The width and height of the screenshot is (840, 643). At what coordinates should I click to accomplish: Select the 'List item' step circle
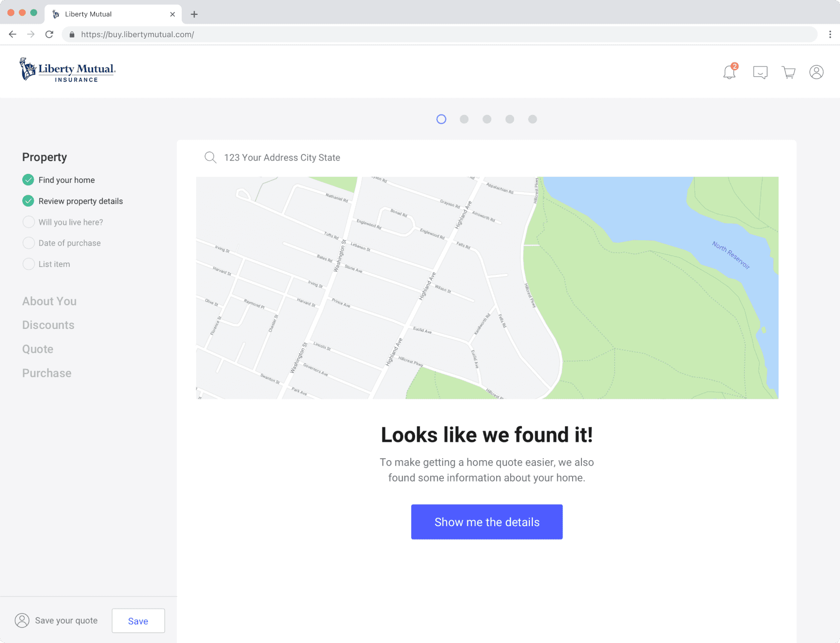(x=29, y=264)
